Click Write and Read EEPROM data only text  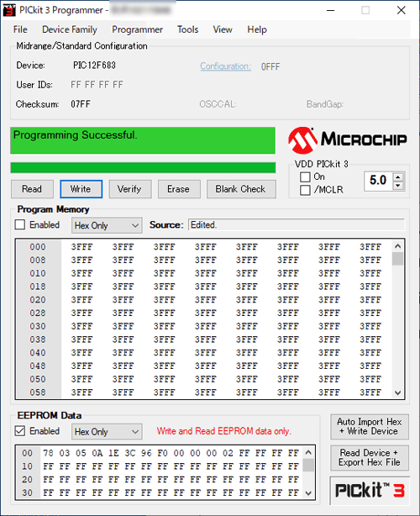point(224,431)
